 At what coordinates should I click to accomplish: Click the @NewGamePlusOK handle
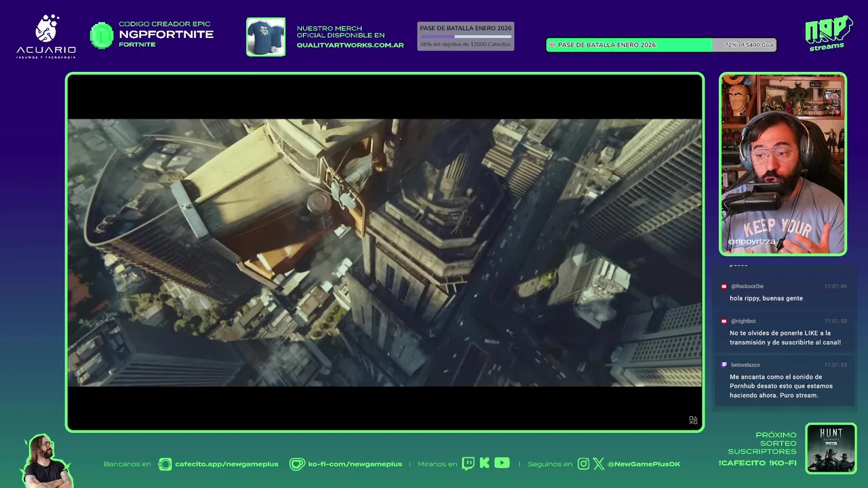click(644, 464)
